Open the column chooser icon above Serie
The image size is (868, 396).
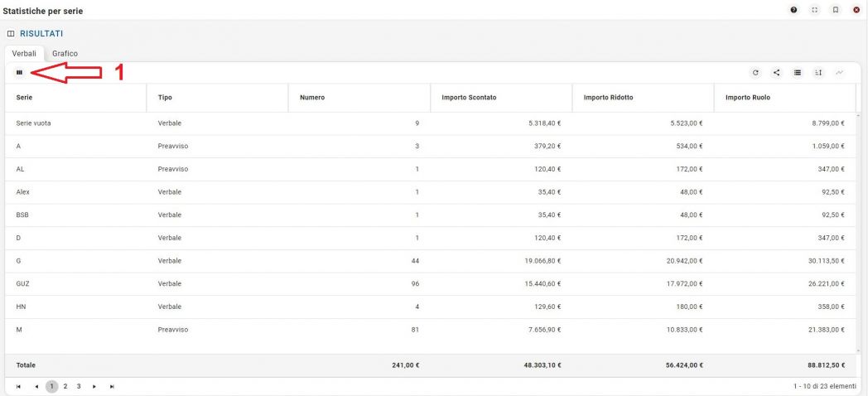[x=19, y=73]
